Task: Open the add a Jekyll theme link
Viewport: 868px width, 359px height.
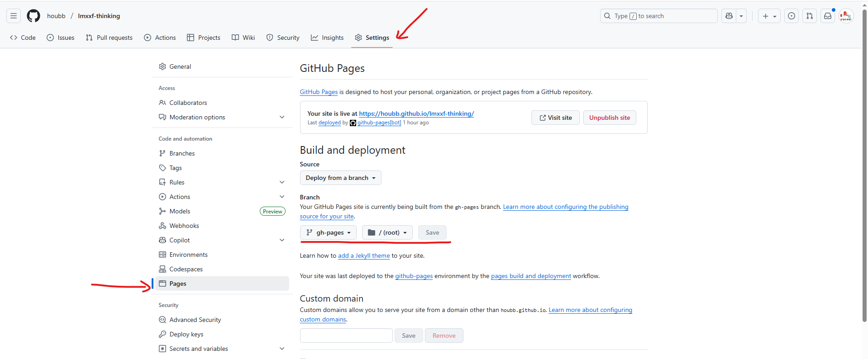Action: click(x=364, y=255)
